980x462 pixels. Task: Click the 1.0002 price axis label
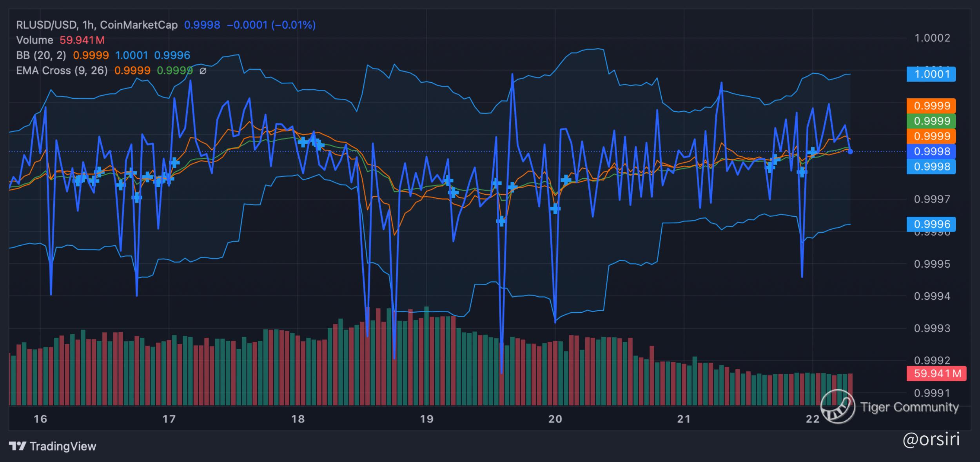(932, 38)
